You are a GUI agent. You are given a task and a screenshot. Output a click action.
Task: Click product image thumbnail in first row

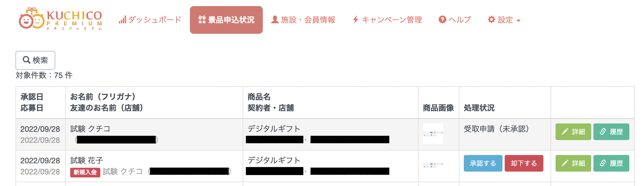[x=433, y=134]
